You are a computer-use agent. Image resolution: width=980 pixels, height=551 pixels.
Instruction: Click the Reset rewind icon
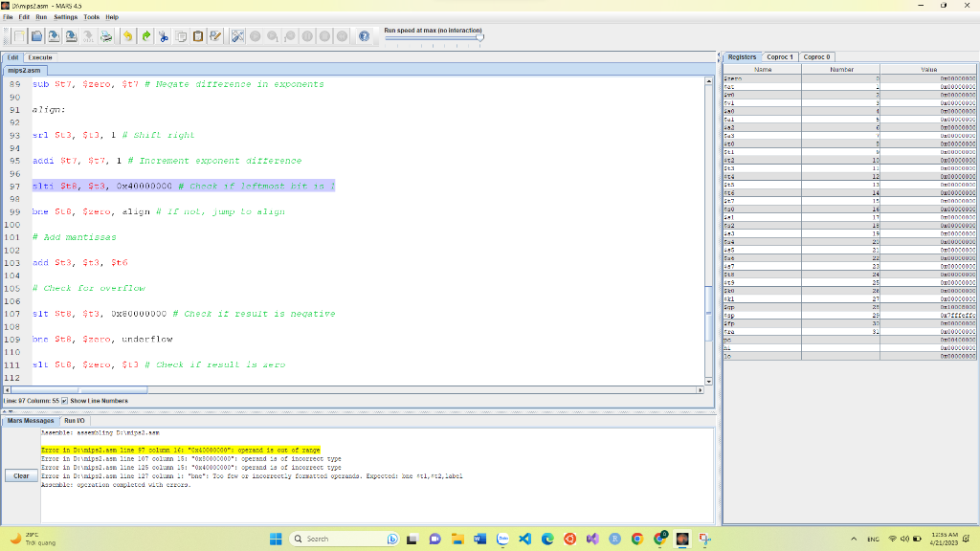pyautogui.click(x=343, y=36)
